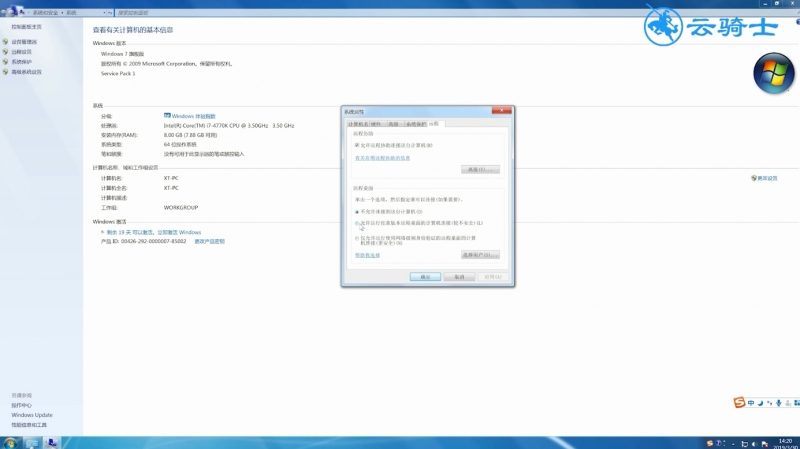Select allow any version Remote Desktop radio (较不安全)

357,223
